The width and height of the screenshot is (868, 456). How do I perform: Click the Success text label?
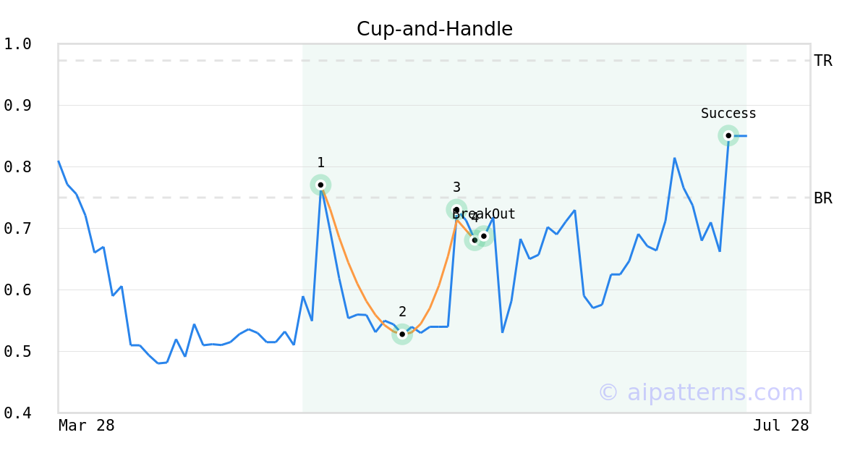click(x=728, y=114)
